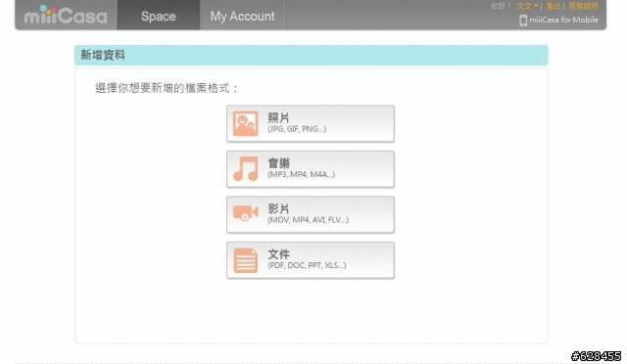Choose 照片 photo upload (JPG, GIF, PNG)
The image size is (627, 364).
(311, 123)
